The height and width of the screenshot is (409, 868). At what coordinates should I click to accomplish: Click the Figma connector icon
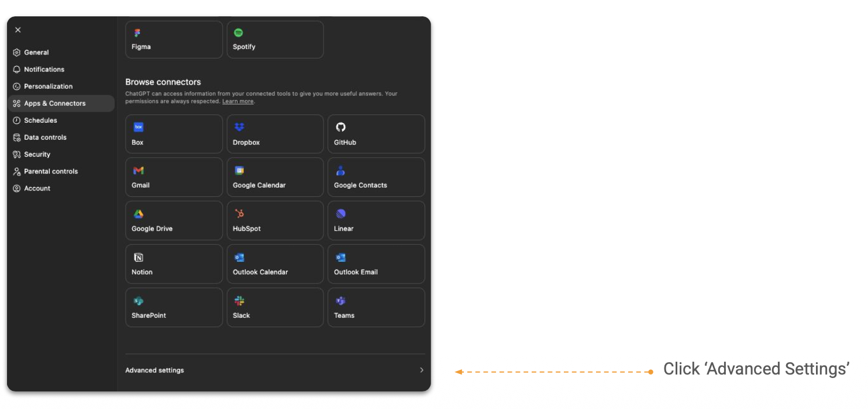click(137, 33)
